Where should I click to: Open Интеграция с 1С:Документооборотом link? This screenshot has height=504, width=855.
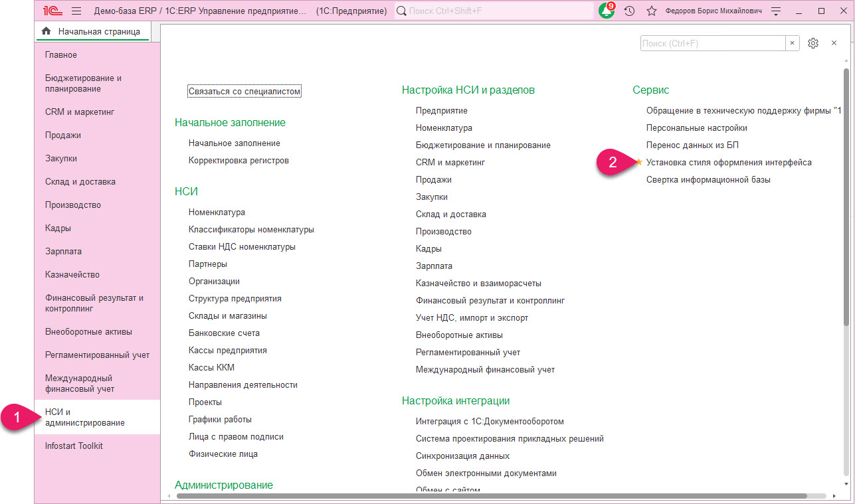pyautogui.click(x=490, y=422)
